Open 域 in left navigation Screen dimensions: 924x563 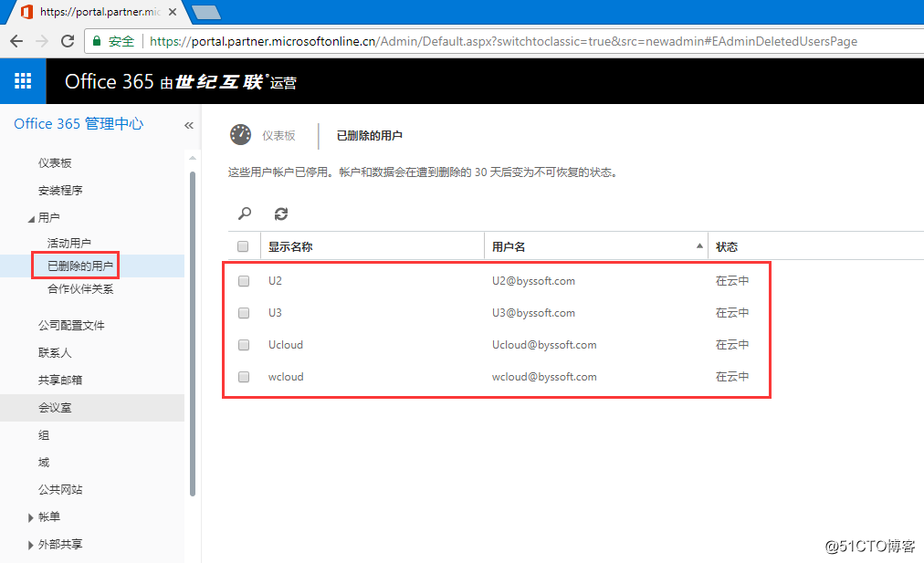44,463
